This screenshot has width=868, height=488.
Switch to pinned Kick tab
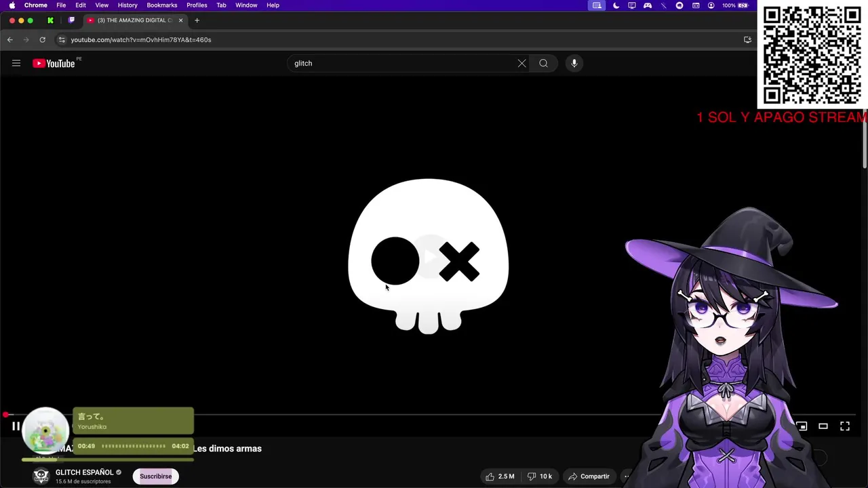tap(50, 20)
